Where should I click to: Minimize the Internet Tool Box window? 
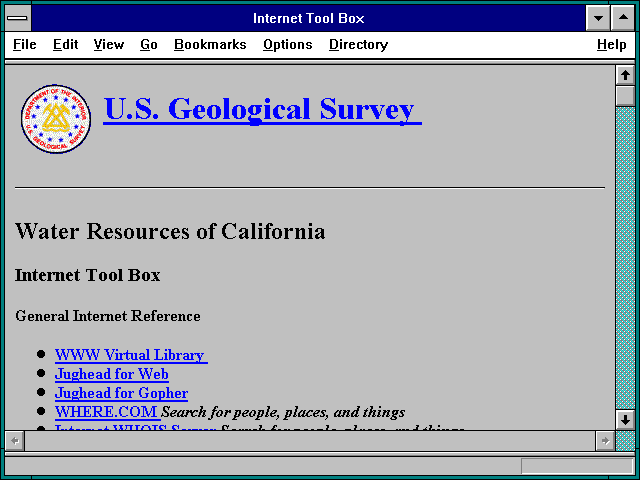coord(598,18)
